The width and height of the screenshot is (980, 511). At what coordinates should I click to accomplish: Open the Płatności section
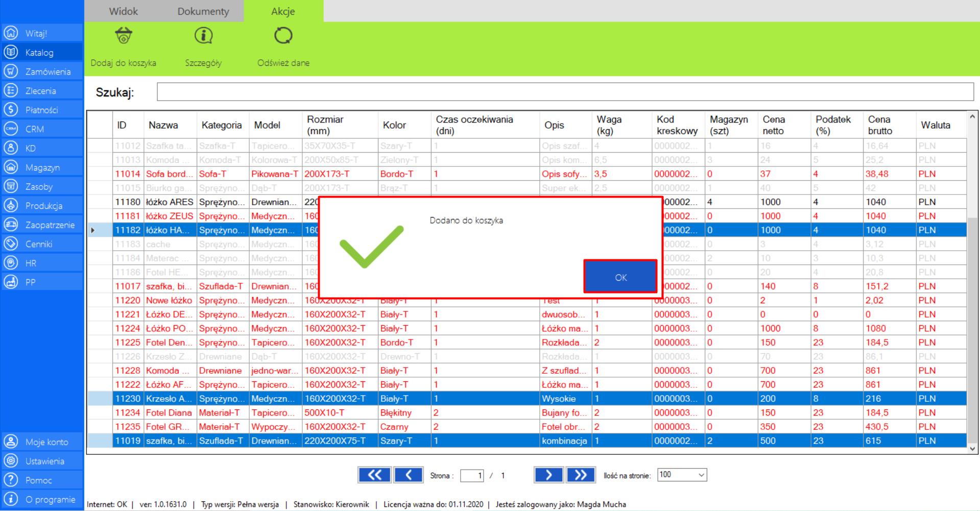pyautogui.click(x=42, y=110)
